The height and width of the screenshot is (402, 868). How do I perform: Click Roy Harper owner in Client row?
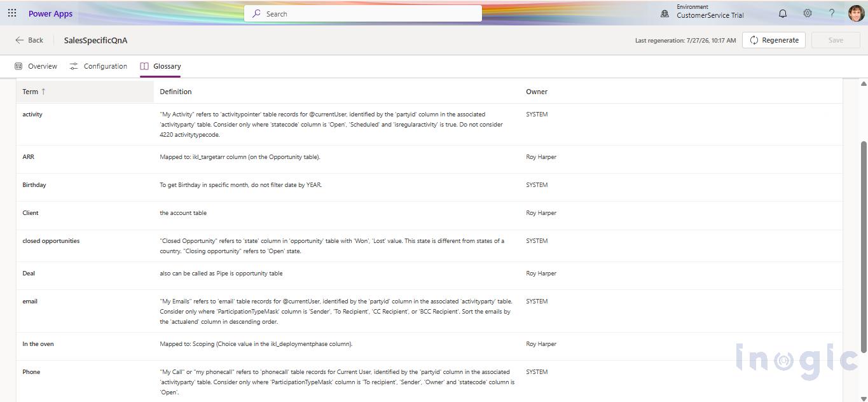pos(541,213)
